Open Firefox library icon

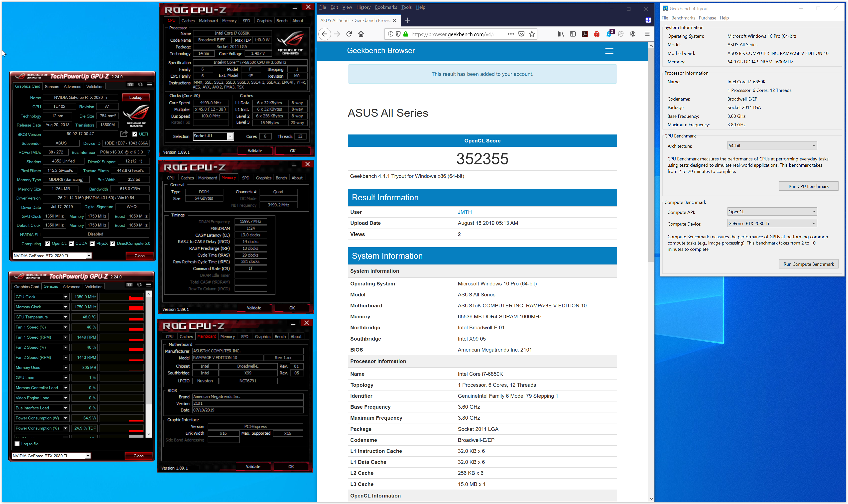561,34
